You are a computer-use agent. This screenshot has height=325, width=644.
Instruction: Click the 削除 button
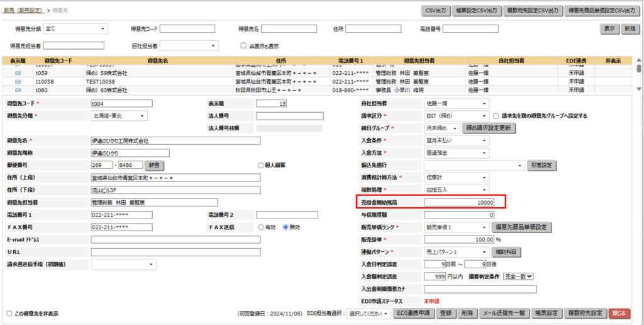tap(467, 314)
